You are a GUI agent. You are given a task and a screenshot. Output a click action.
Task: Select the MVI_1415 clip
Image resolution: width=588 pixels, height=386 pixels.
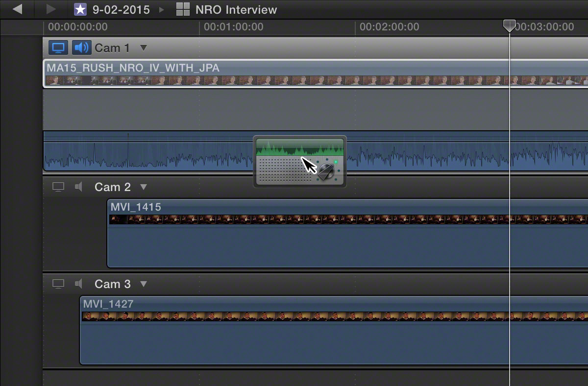[x=347, y=233]
